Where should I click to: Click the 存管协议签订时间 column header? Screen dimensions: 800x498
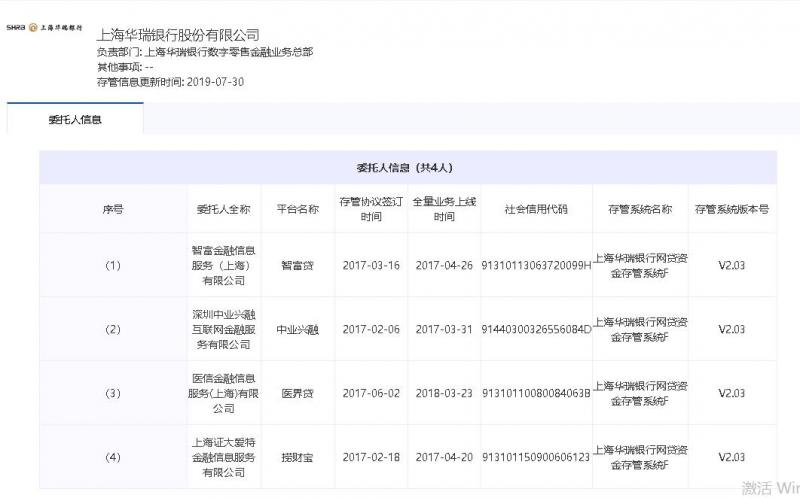pos(371,209)
